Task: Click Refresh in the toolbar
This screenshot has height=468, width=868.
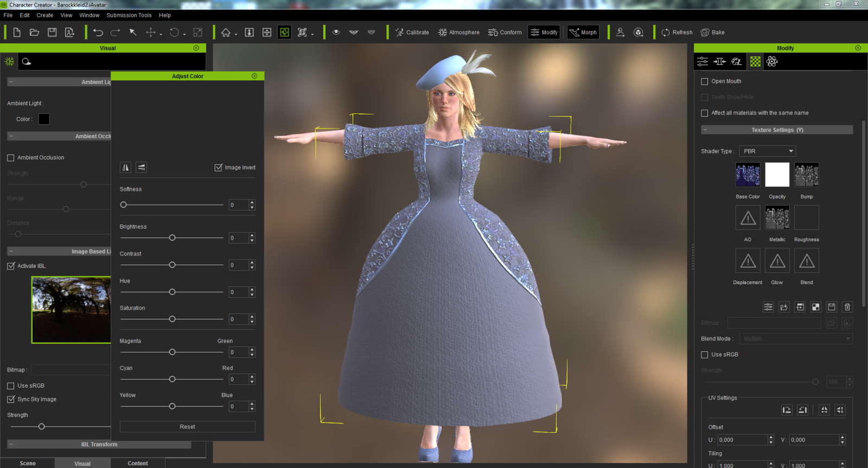Action: click(676, 33)
